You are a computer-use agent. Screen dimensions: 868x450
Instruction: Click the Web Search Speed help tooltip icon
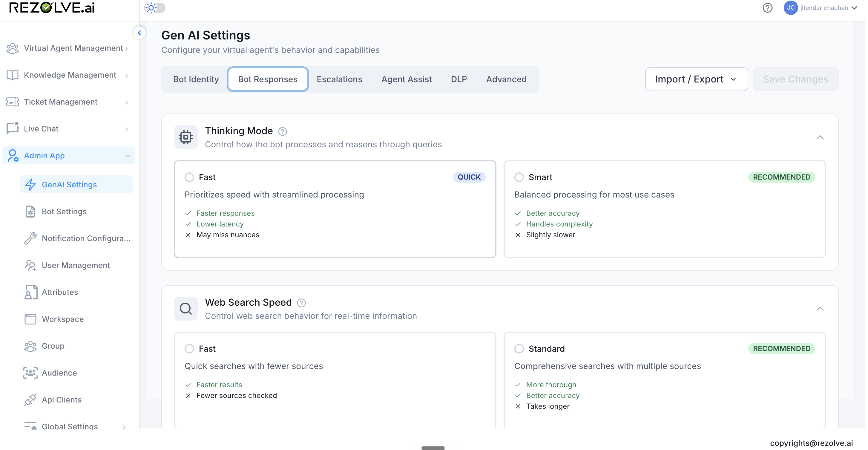point(301,303)
